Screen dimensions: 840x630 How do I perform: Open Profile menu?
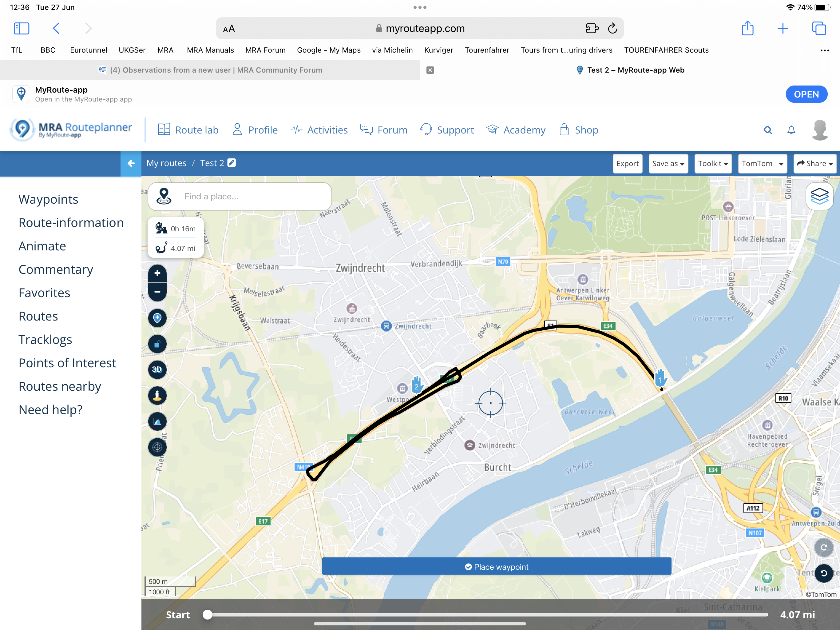pos(255,130)
